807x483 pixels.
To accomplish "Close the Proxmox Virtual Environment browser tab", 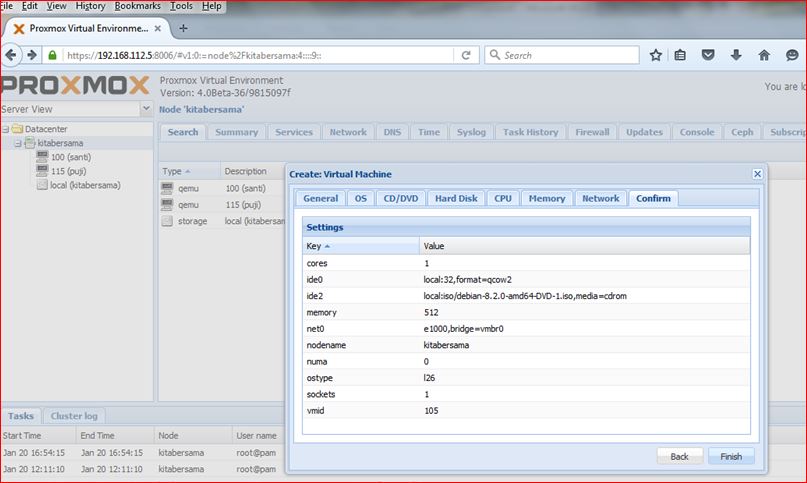I will [158, 28].
